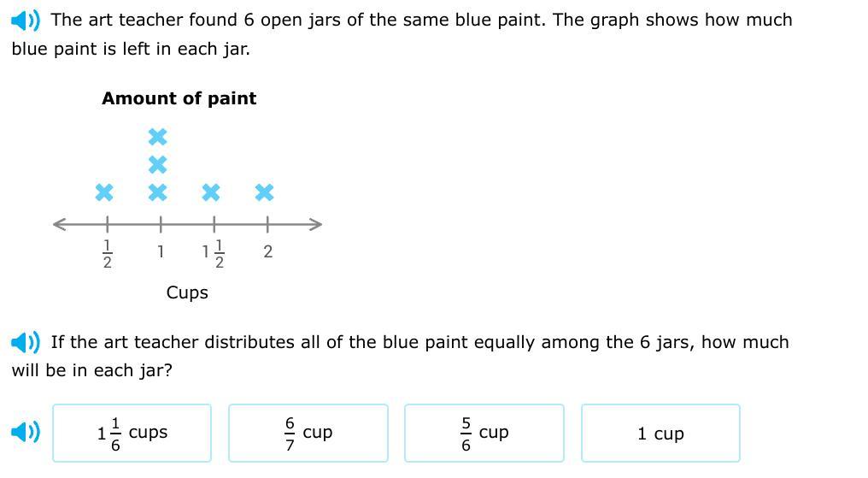The height and width of the screenshot is (478, 868).
Task: Click the 1 1/2 tick label on the axis
Action: click(213, 254)
